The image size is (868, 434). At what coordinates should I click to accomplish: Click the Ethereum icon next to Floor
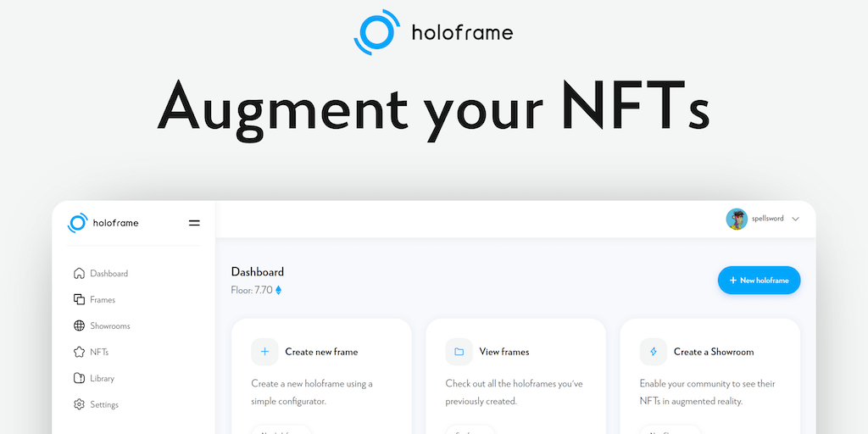pyautogui.click(x=278, y=290)
